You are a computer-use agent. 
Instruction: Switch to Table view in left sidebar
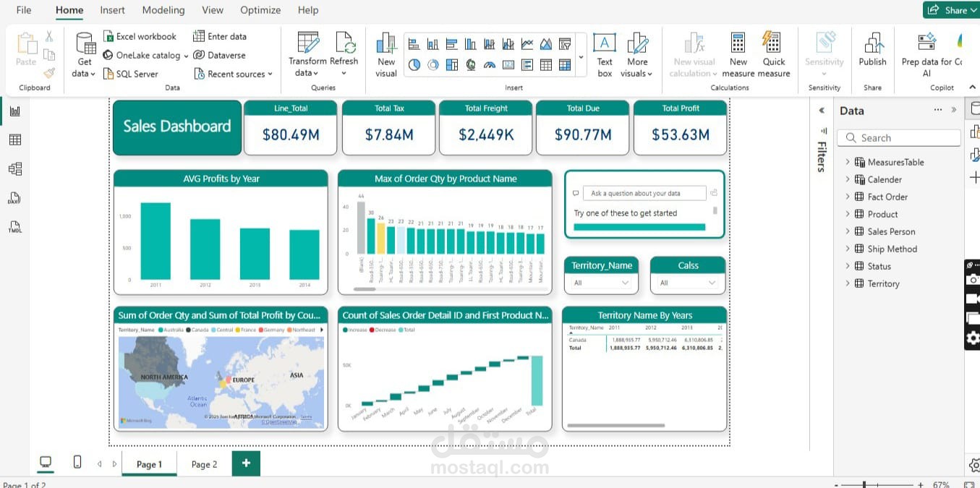[14, 140]
